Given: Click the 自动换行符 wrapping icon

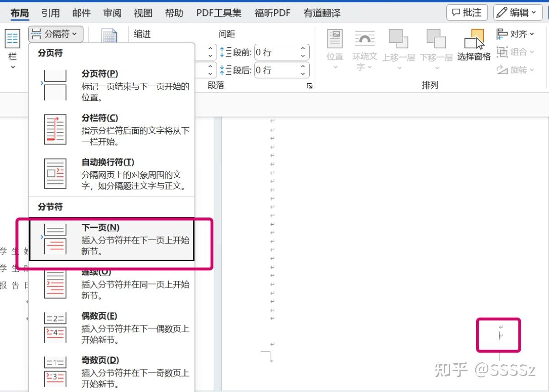Looking at the screenshot, I should pos(55,174).
